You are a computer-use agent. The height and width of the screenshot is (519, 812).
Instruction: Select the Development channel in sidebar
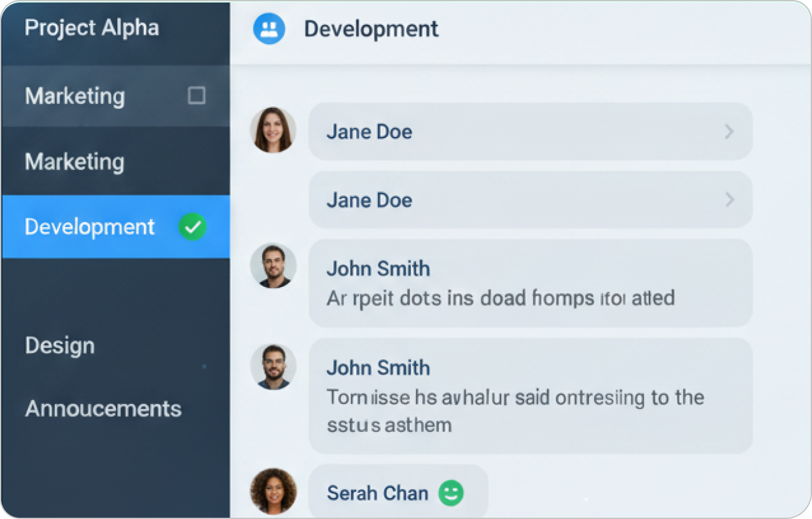click(90, 227)
